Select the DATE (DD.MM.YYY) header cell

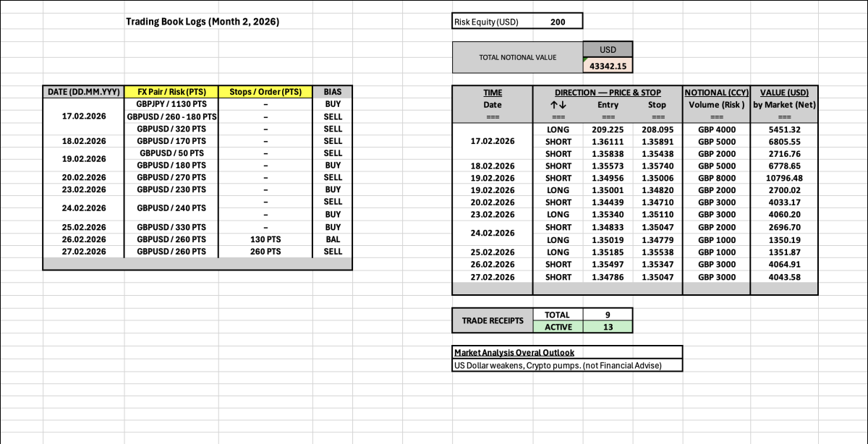(83, 92)
